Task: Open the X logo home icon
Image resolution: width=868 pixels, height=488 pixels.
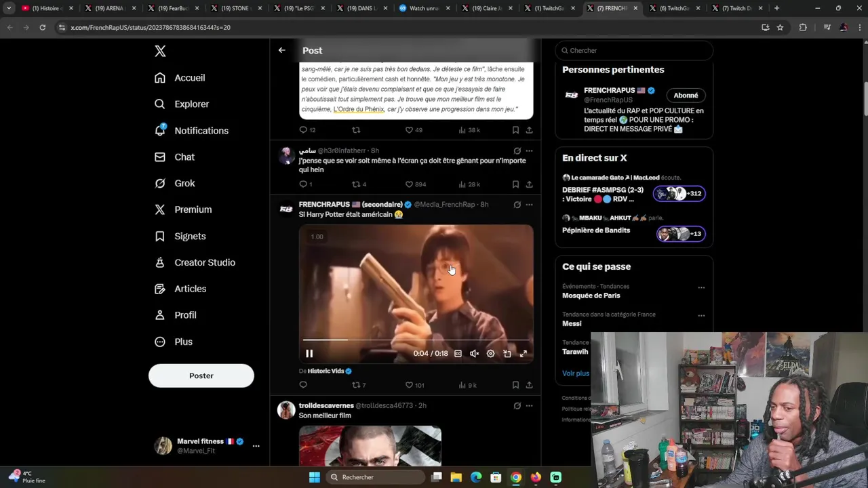Action: pyautogui.click(x=160, y=51)
